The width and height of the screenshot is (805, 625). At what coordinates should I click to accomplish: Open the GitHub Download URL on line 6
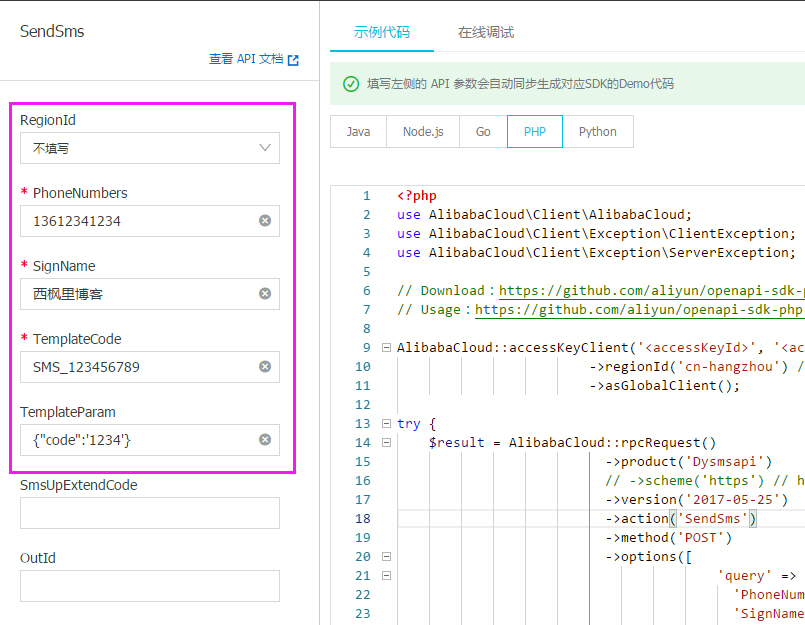pyautogui.click(x=652, y=291)
